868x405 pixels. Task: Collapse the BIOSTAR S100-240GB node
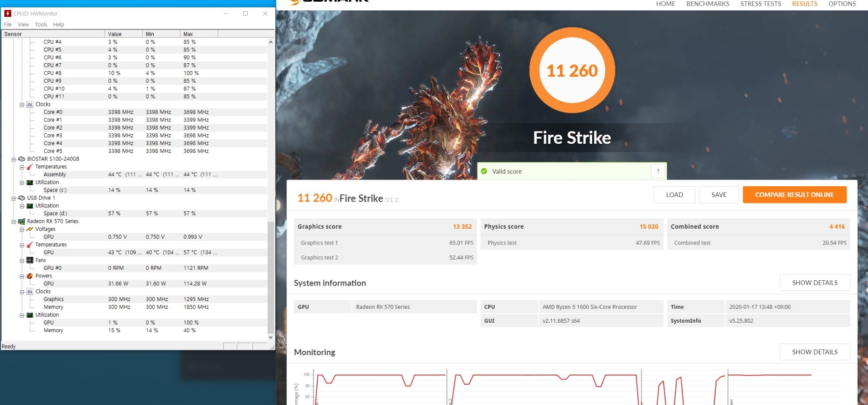tap(14, 160)
